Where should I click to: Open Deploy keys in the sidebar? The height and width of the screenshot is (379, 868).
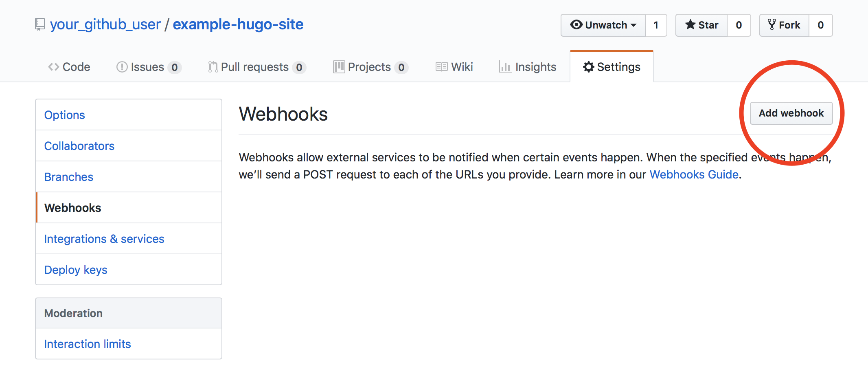point(76,269)
